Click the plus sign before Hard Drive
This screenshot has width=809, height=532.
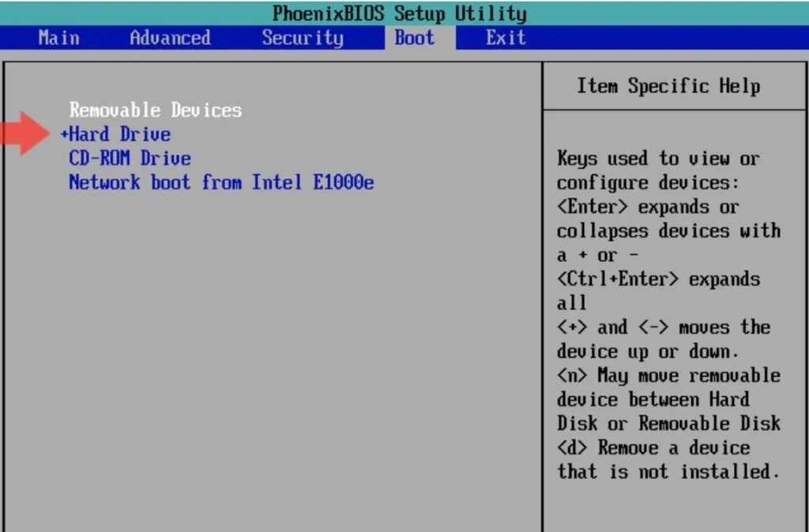click(64, 134)
